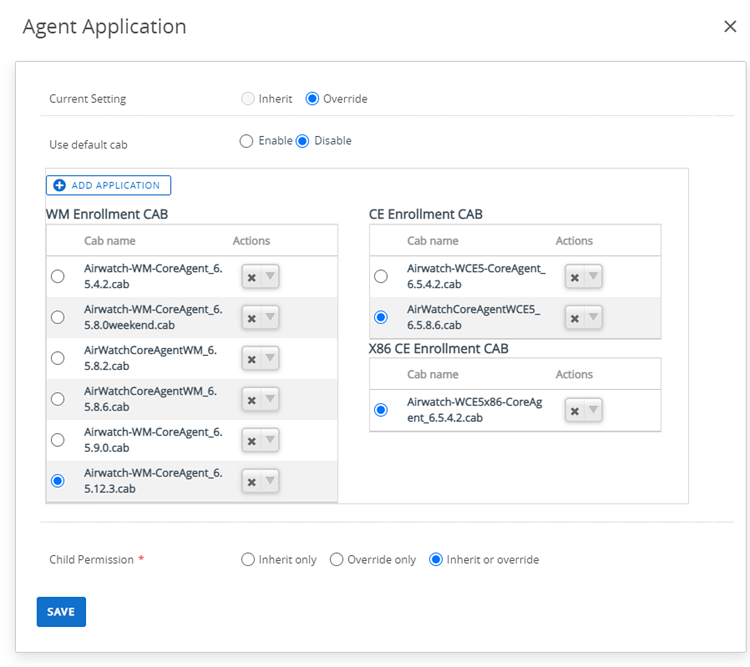The width and height of the screenshot is (750, 667).
Task: Choose Airwatch-WM-CoreAgent_6.5.8.0weekend.cab radio button
Action: click(58, 317)
